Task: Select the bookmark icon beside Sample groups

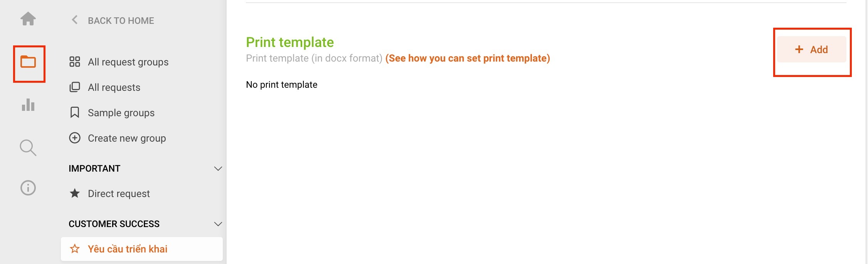Action: pyautogui.click(x=74, y=112)
